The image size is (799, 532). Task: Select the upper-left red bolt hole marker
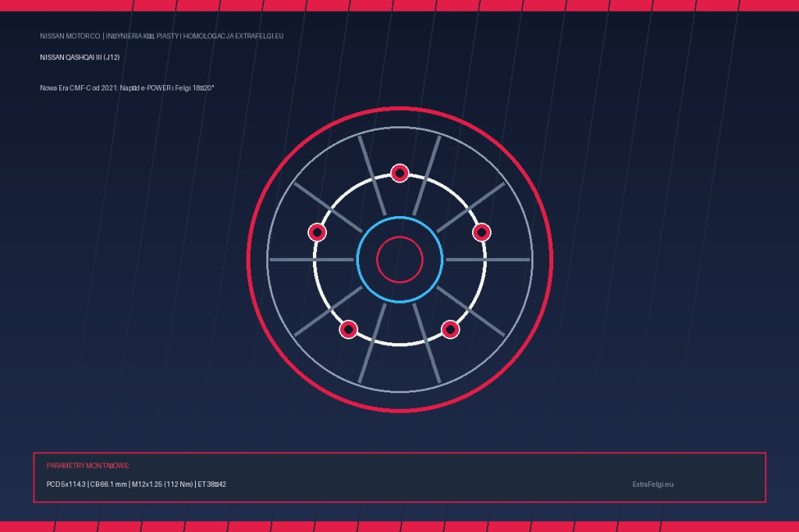click(317, 232)
